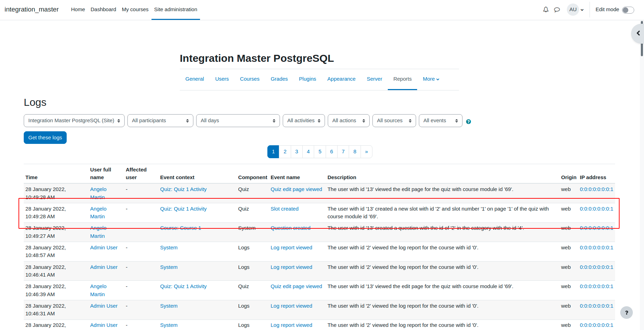This screenshot has height=330, width=644.
Task: Go to pagination page 5
Action: point(320,152)
